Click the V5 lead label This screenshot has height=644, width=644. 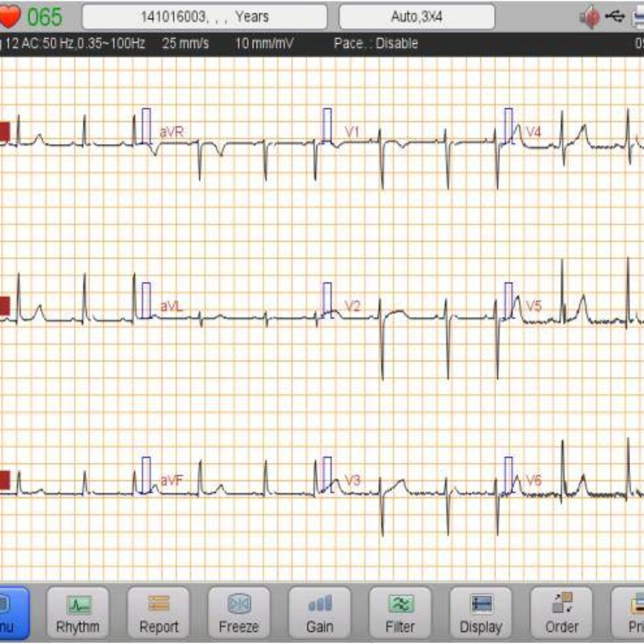tap(533, 306)
